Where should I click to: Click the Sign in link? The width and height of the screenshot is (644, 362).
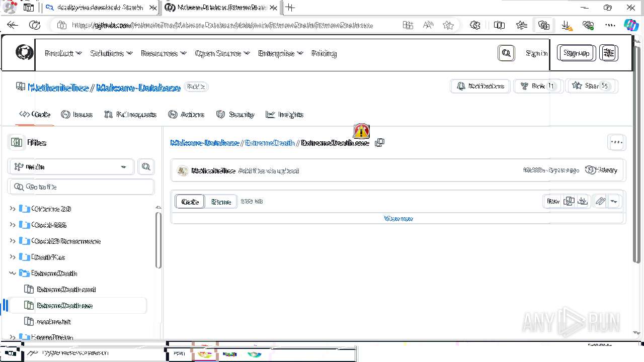536,53
